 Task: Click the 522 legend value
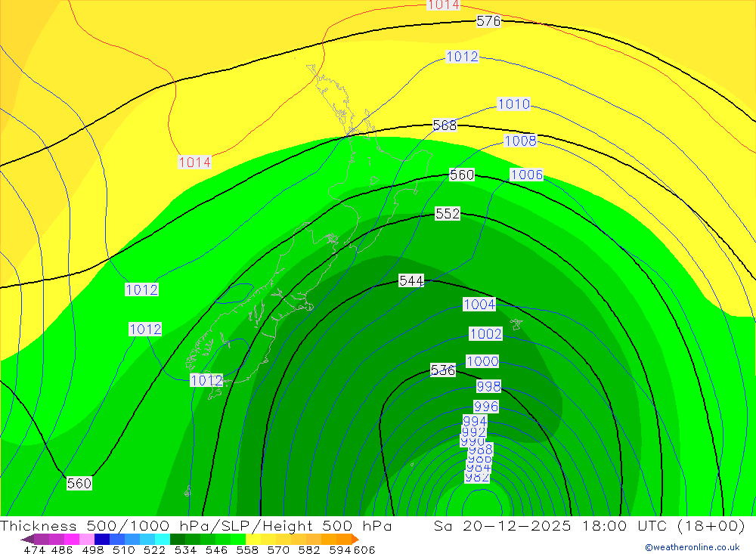tap(154, 549)
